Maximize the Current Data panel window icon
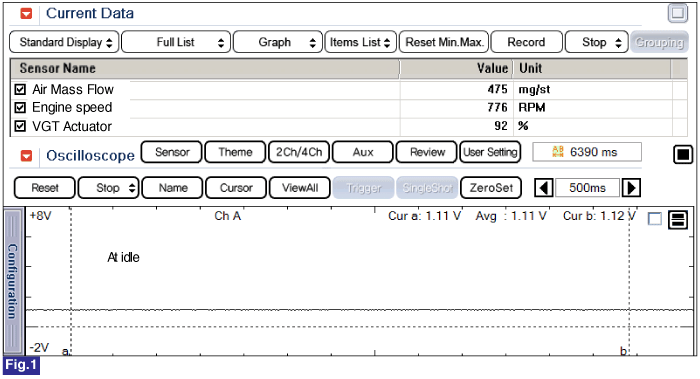The image size is (700, 379). [678, 13]
